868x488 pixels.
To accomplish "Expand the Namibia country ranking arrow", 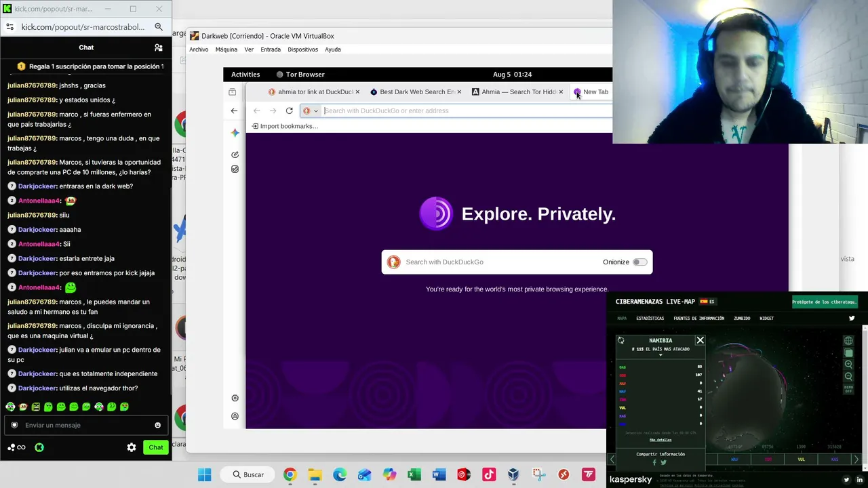I will click(660, 355).
